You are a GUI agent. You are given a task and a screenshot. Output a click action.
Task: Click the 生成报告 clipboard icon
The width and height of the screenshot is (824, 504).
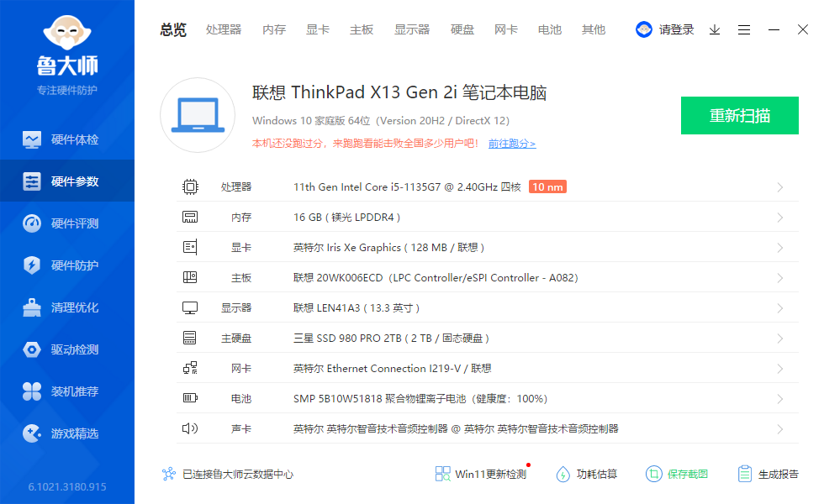(745, 474)
